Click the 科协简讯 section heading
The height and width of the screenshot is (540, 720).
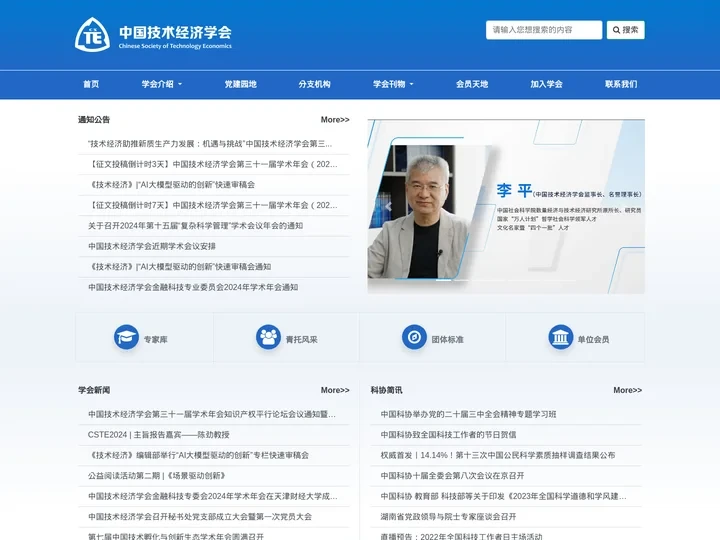point(386,390)
